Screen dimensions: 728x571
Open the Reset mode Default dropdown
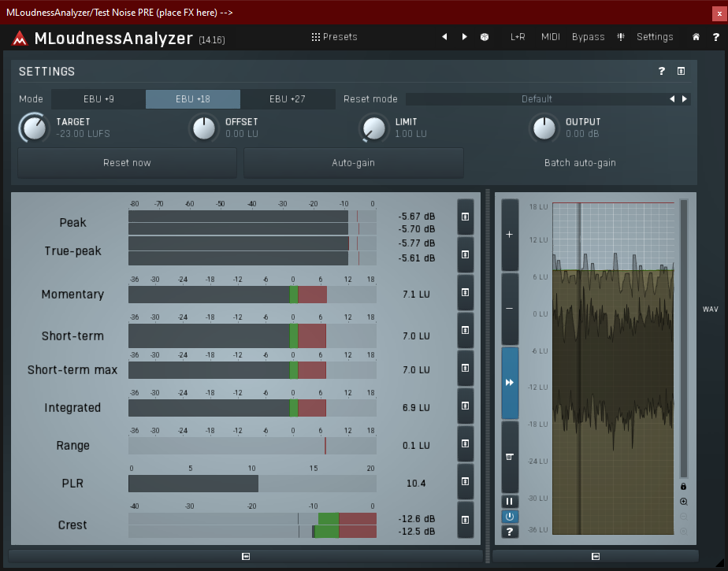tap(536, 99)
